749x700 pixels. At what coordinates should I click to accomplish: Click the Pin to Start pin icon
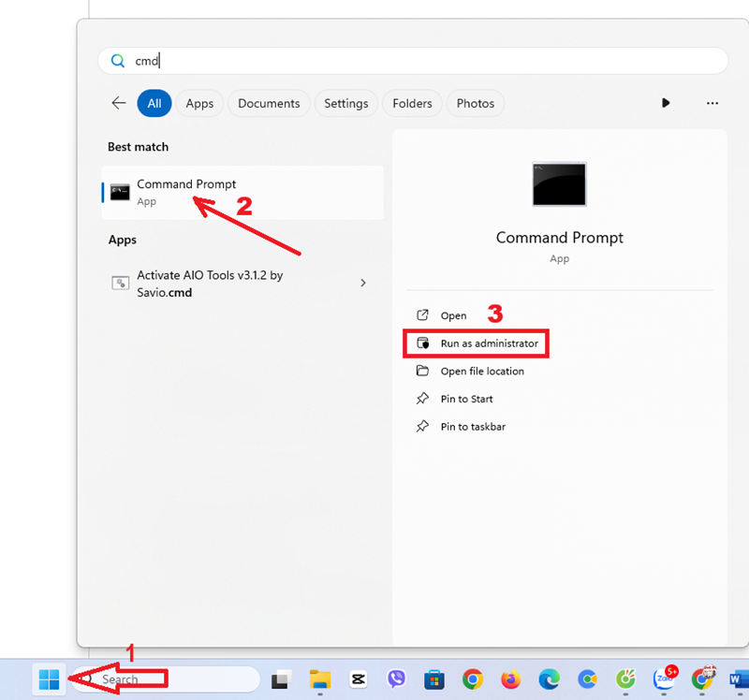pyautogui.click(x=422, y=399)
